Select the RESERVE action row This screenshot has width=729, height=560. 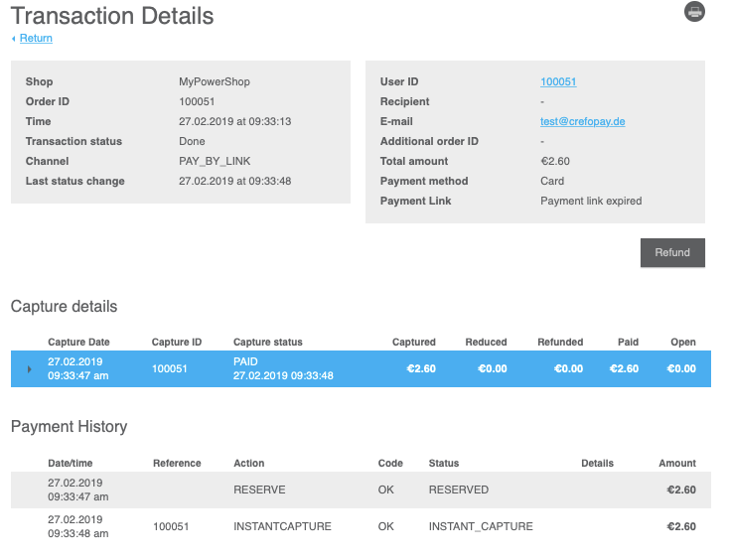coord(361,490)
